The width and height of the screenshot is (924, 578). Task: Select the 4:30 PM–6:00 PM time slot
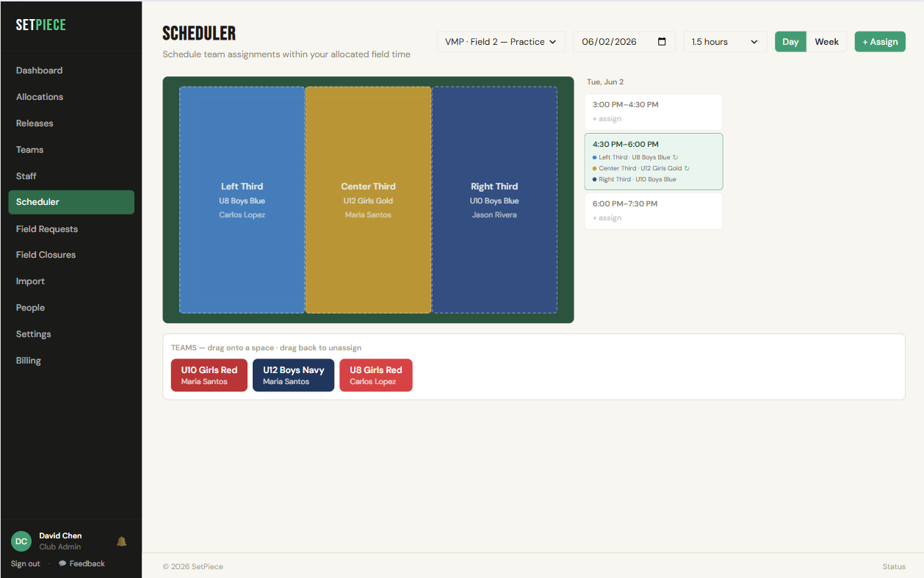[654, 162]
